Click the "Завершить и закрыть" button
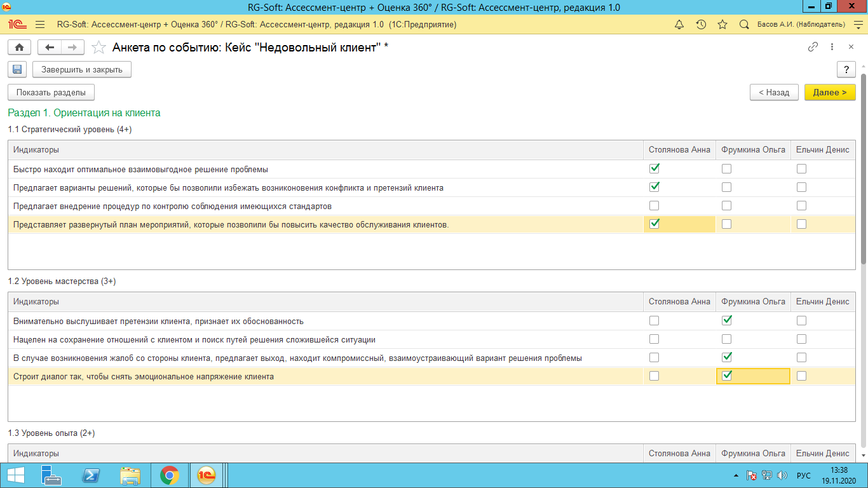Screen dimensions: 868x488 point(82,69)
